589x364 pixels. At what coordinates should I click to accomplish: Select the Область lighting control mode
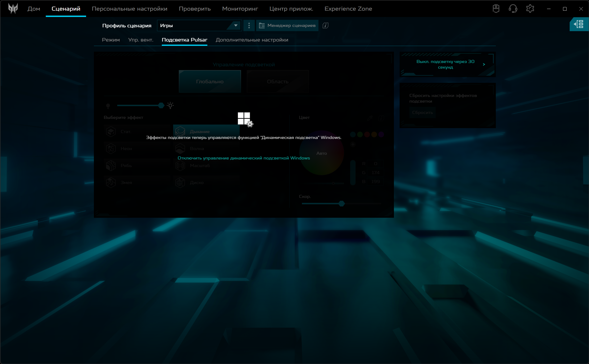(x=278, y=82)
